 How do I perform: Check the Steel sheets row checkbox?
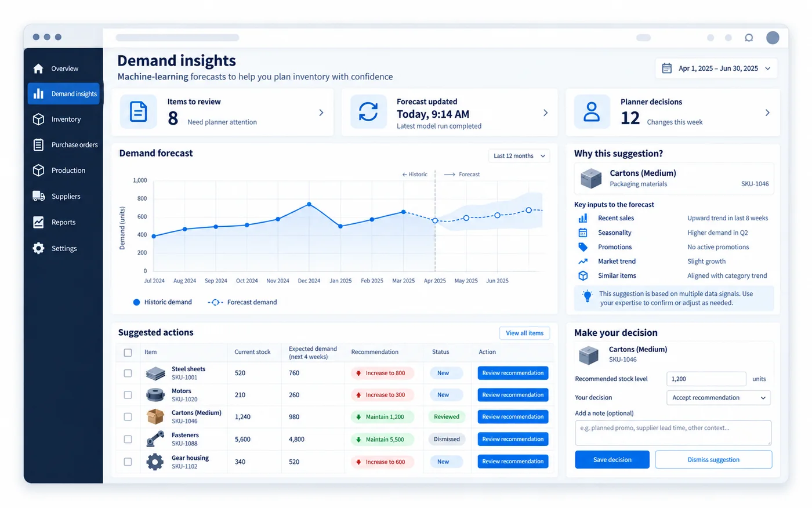point(128,373)
